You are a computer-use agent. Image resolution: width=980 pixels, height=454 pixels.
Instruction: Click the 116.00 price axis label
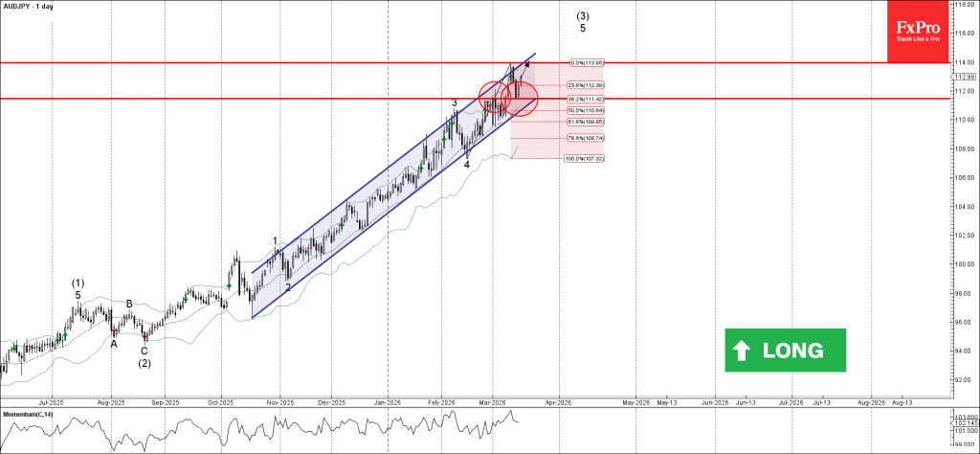965,33
